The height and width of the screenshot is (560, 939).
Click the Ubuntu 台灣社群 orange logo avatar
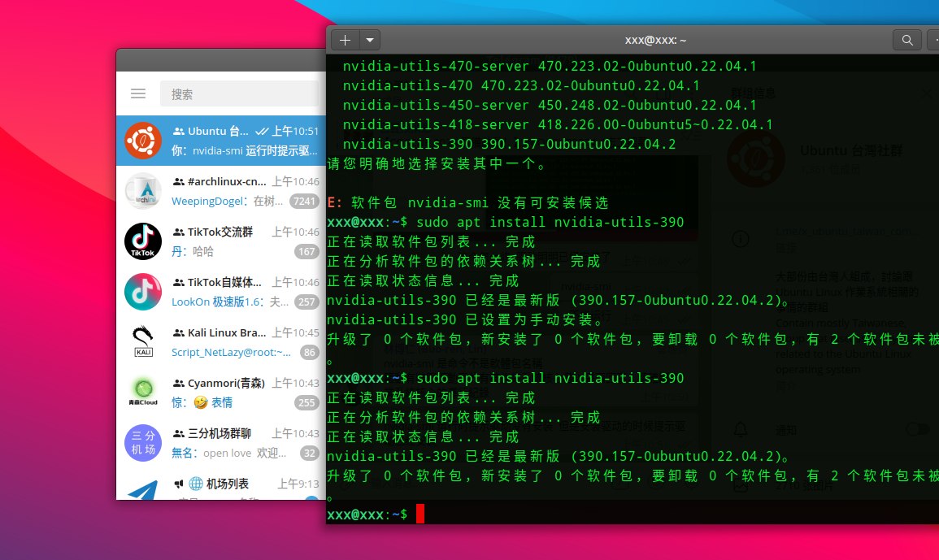(143, 141)
